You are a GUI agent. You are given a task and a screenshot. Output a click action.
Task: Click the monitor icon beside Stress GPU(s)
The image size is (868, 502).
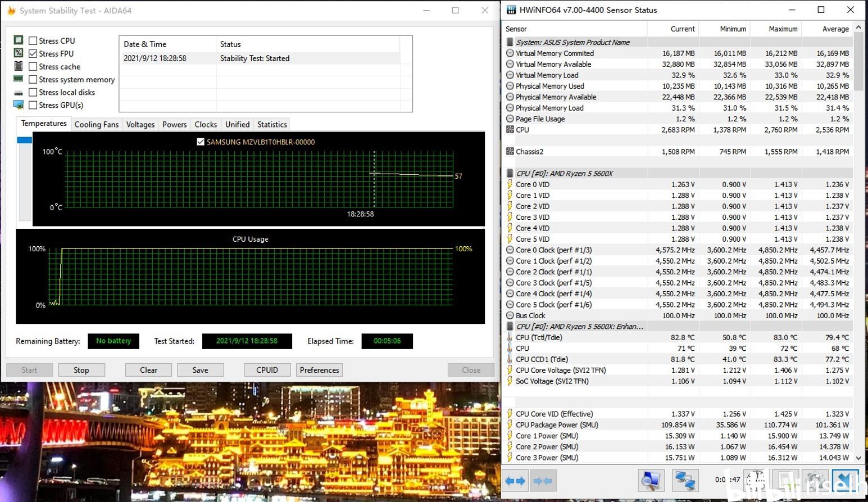[19, 105]
